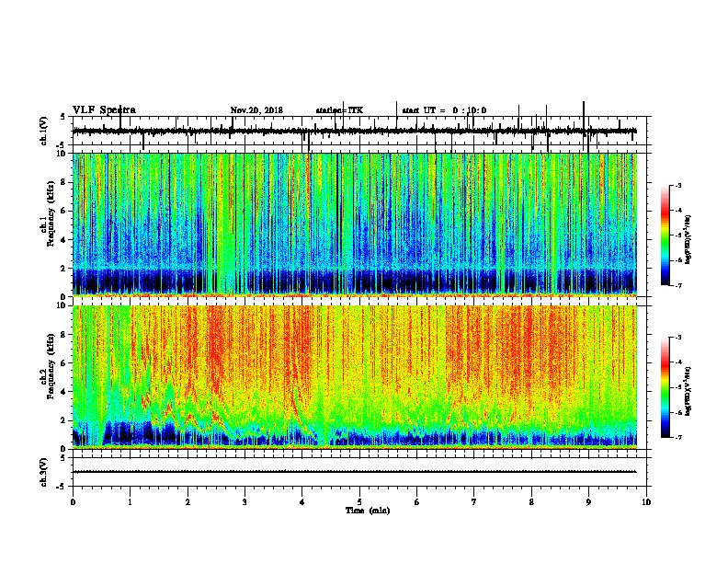728x563 pixels.
Task: Click the "8" tick on the time axis
Action: 531,502
